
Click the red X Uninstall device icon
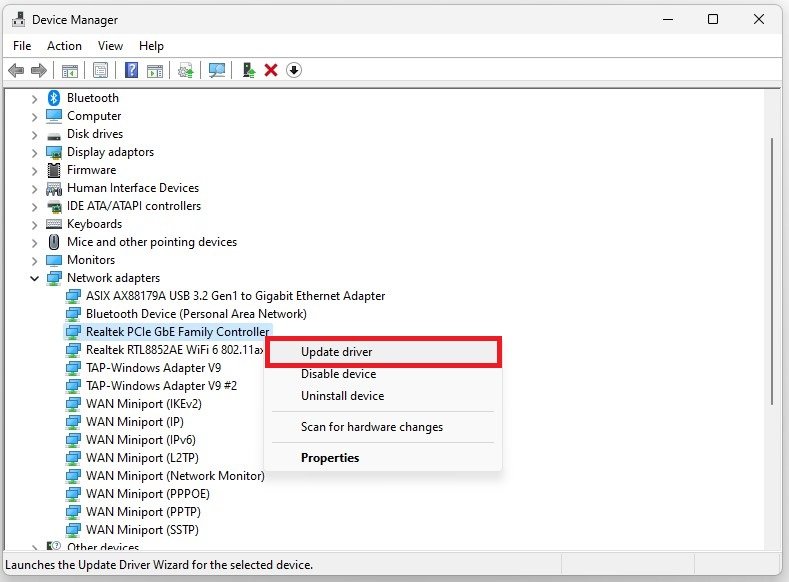(x=271, y=70)
